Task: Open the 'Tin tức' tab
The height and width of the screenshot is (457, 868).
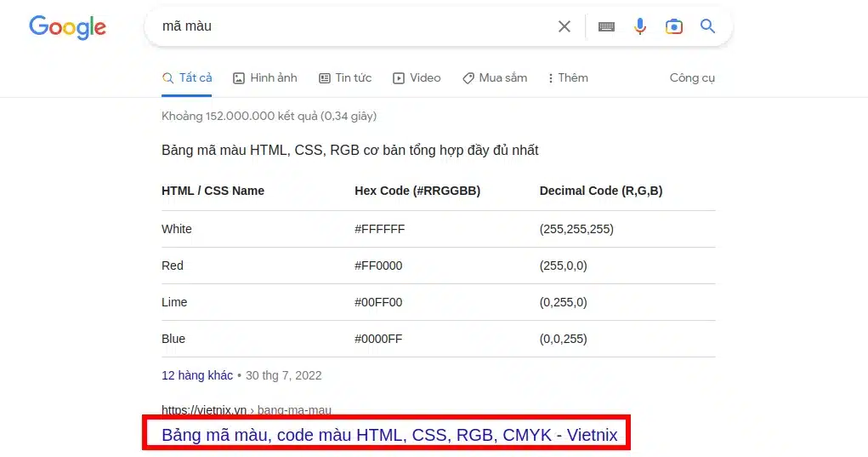Action: click(345, 78)
